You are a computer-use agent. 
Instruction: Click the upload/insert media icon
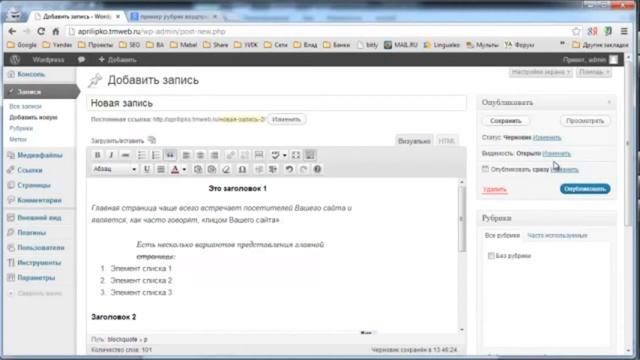click(x=152, y=140)
